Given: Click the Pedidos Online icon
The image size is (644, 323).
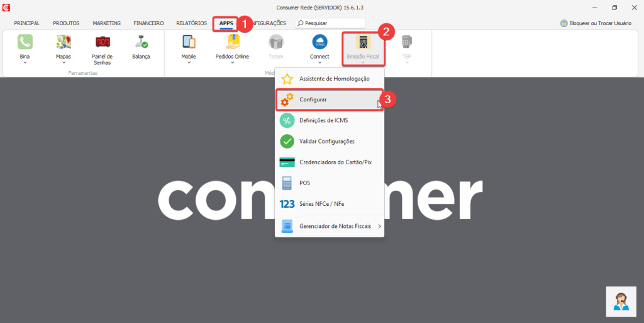Looking at the screenshot, I should (x=232, y=42).
